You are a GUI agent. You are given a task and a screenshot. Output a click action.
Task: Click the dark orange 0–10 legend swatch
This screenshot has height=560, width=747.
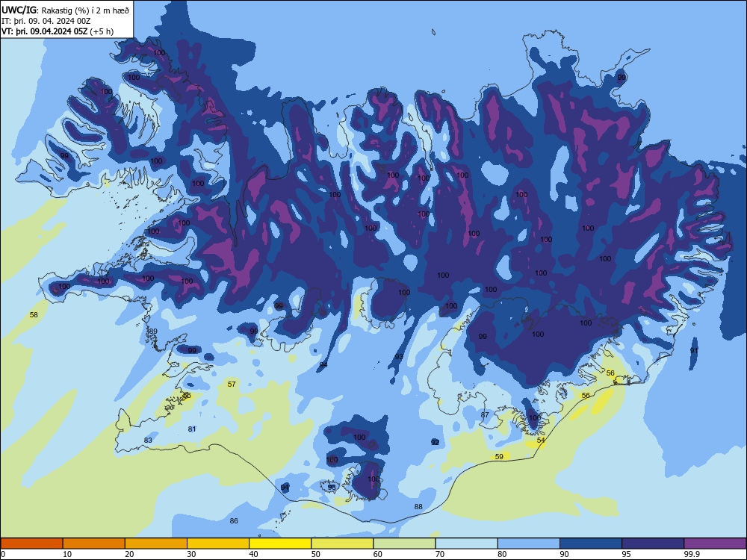pyautogui.click(x=31, y=544)
